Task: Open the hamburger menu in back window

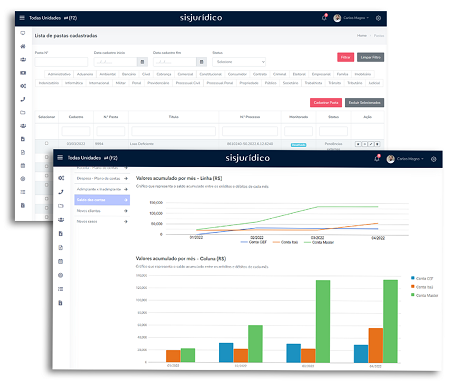Action: [22, 18]
